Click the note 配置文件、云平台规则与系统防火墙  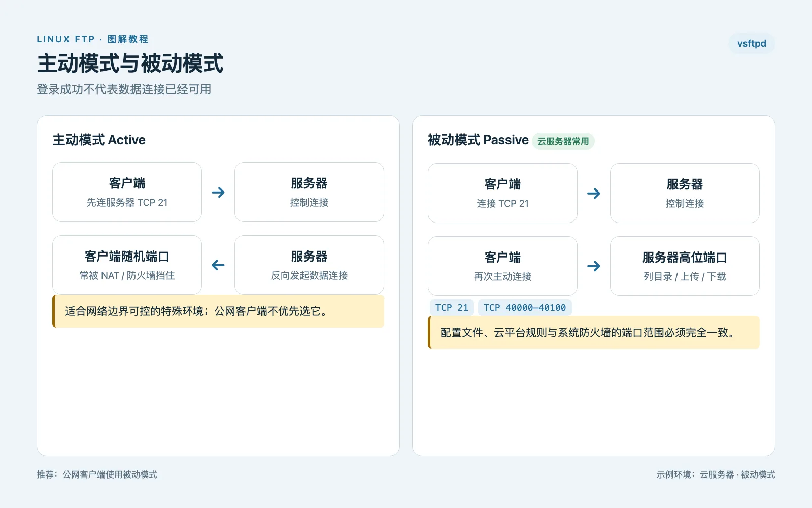coord(594,332)
